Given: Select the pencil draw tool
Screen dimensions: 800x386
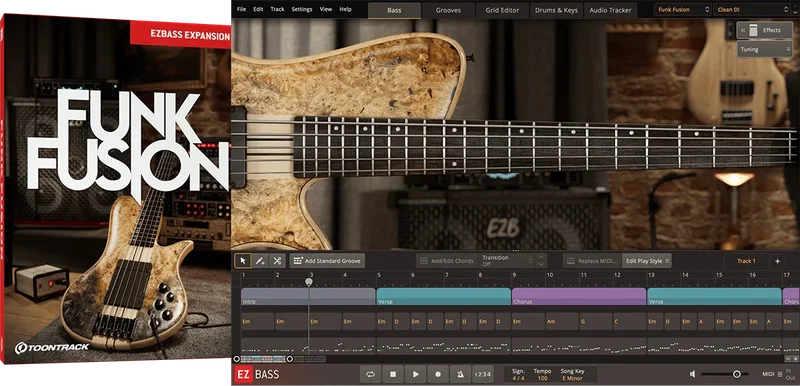Looking at the screenshot, I should [260, 261].
